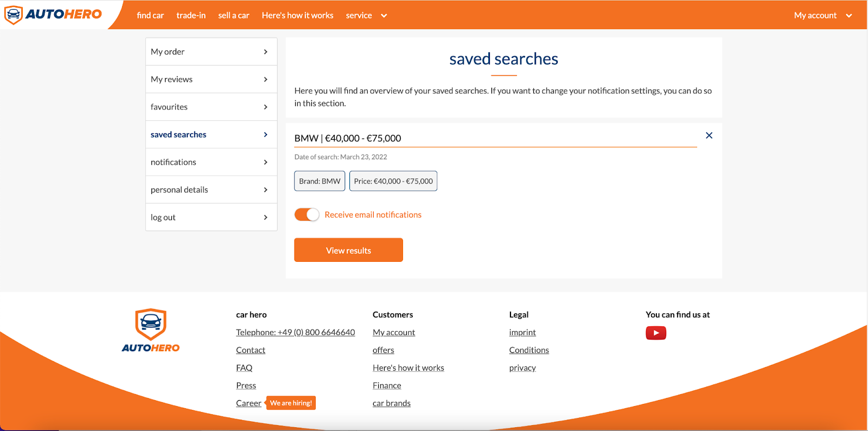Open the Finance footer link
This screenshot has width=868, height=431.
pos(387,385)
